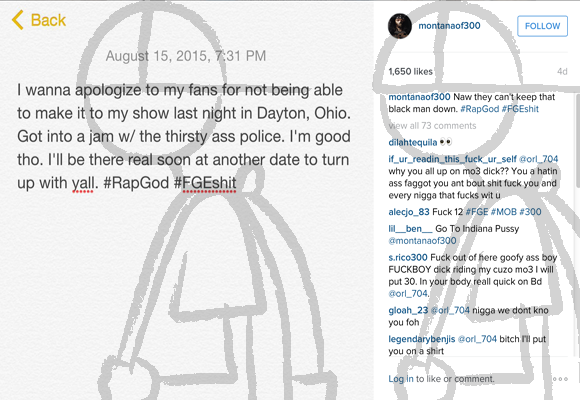Go back using the yellow chevron arrow
Viewport: 580px width, 400px height.
point(18,20)
